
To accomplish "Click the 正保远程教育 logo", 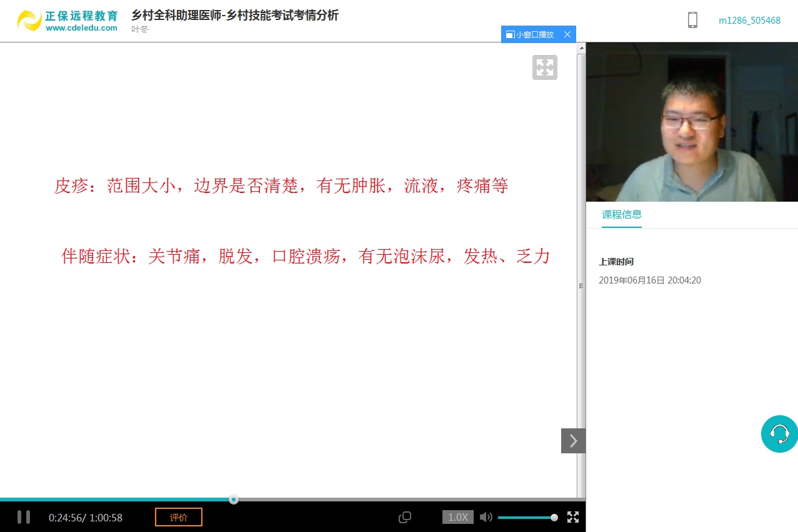I will tap(67, 20).
